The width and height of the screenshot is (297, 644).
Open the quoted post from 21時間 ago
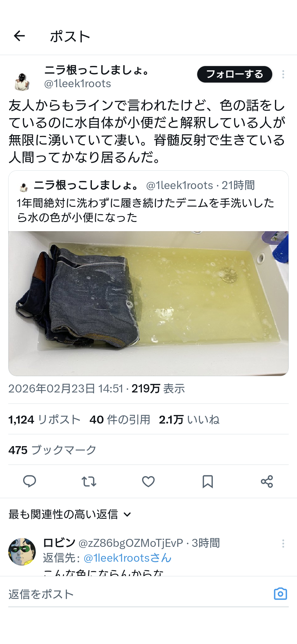coord(148,201)
